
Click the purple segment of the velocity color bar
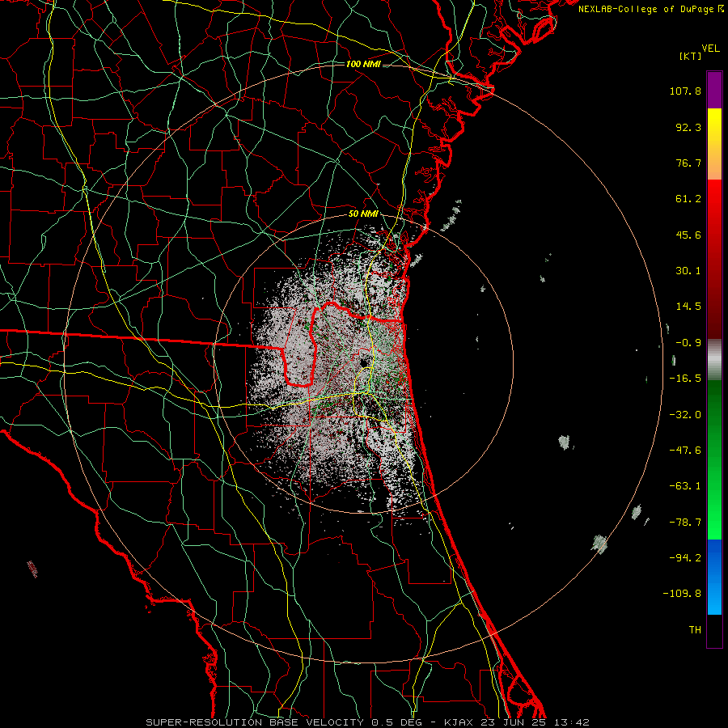click(714, 90)
